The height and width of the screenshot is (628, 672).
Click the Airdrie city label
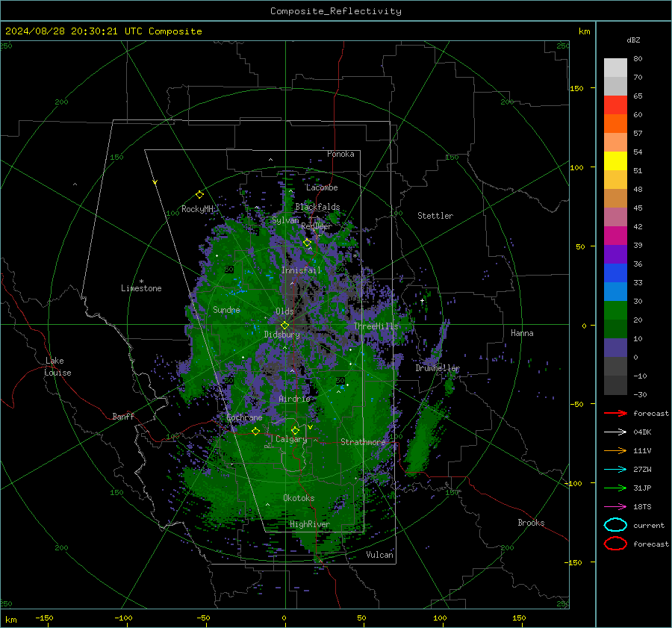pos(294,399)
